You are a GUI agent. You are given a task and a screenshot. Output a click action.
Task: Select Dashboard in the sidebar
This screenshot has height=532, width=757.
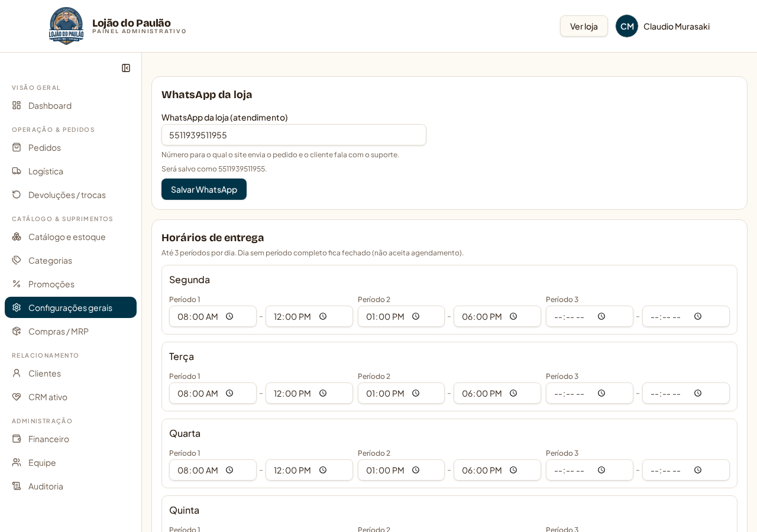(x=71, y=105)
